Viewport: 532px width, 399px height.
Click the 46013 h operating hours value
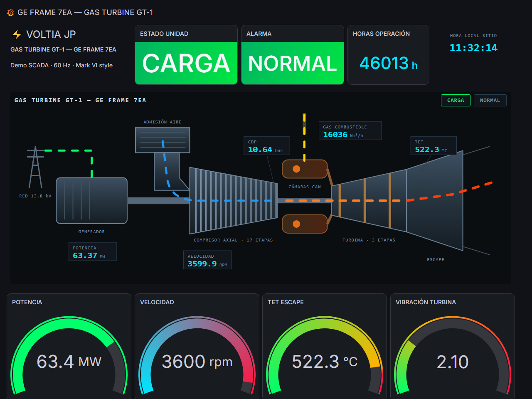click(x=389, y=63)
